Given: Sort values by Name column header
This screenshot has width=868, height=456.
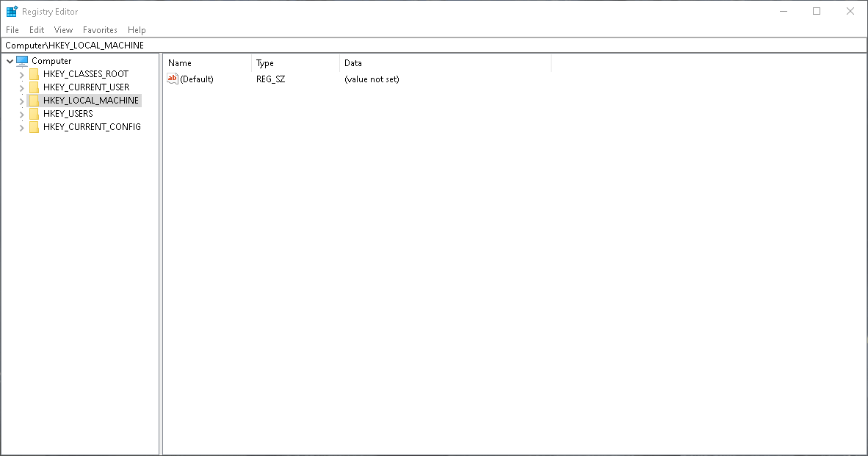Looking at the screenshot, I should click(x=208, y=63).
